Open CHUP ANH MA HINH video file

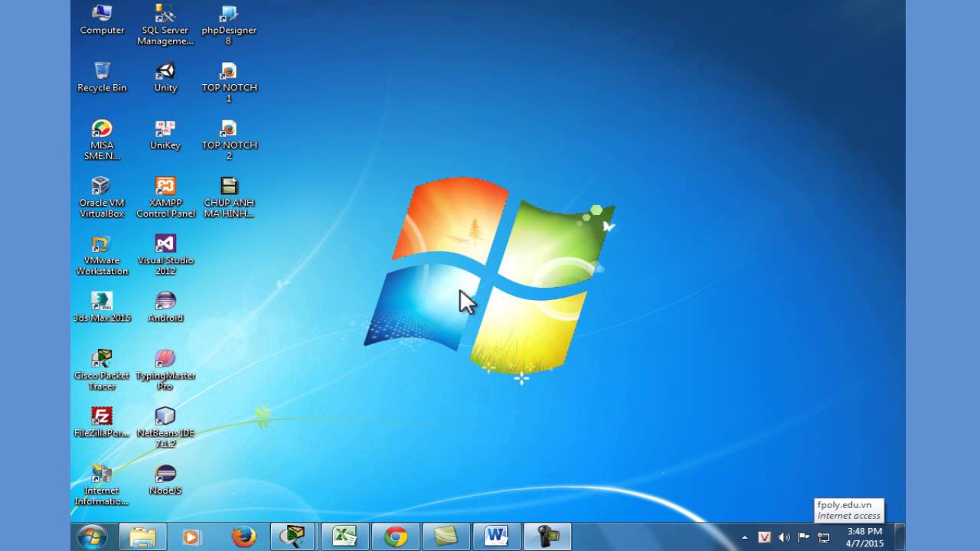228,197
